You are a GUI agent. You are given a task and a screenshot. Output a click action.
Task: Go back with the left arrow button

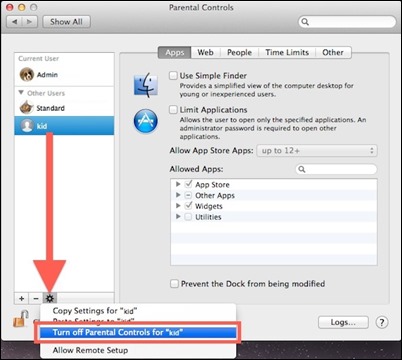(14, 22)
